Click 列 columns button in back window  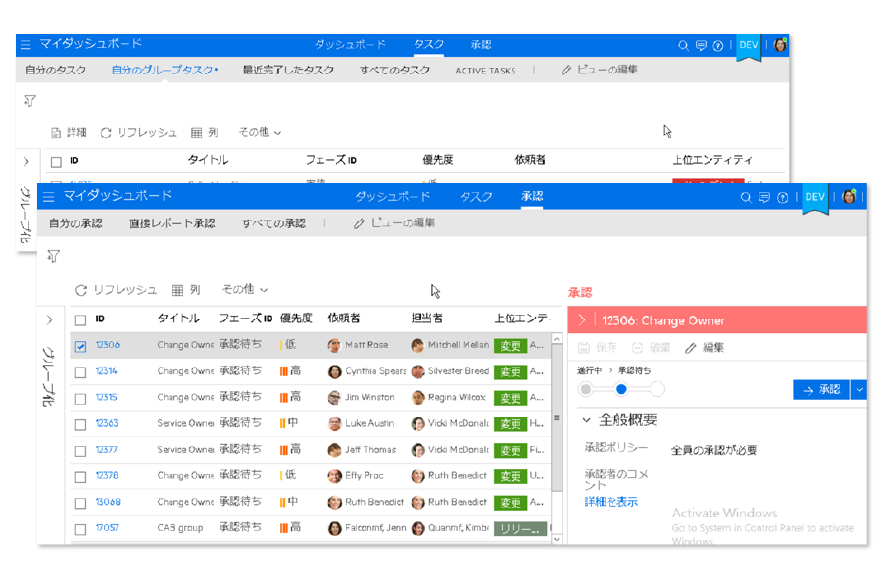pos(204,133)
